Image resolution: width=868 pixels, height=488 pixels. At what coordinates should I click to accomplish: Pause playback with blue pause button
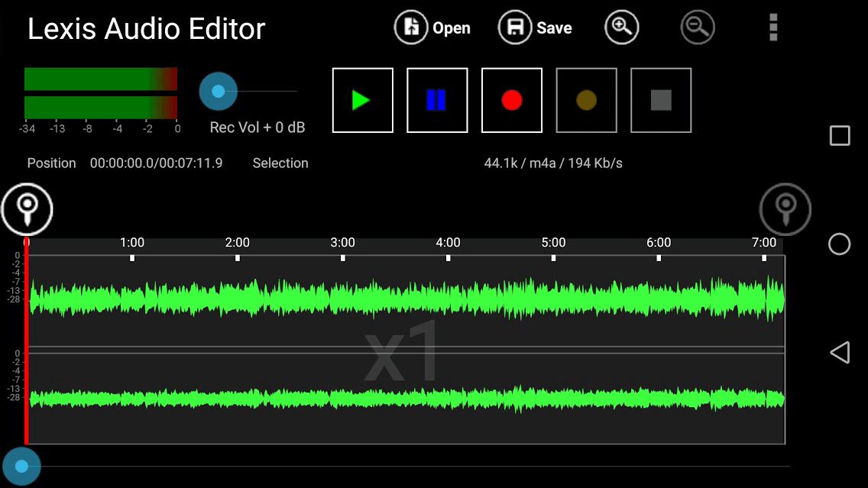[x=437, y=100]
